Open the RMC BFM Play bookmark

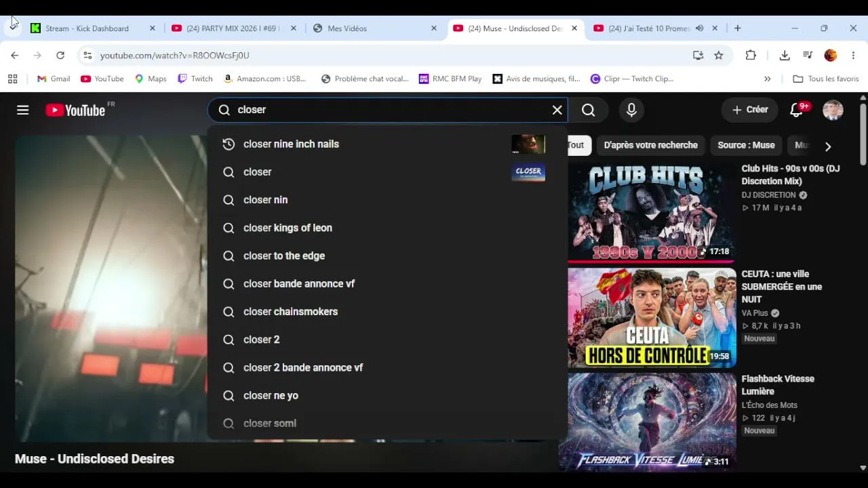tap(450, 79)
